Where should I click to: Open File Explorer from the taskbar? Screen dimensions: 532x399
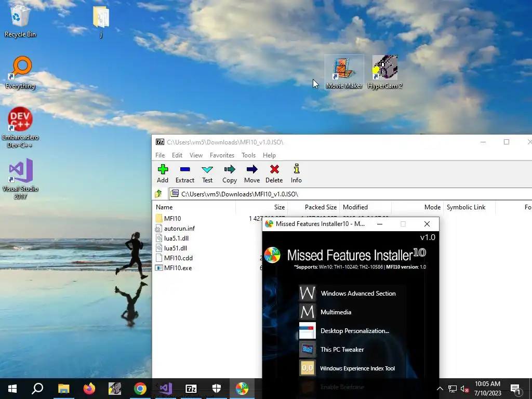[63, 389]
